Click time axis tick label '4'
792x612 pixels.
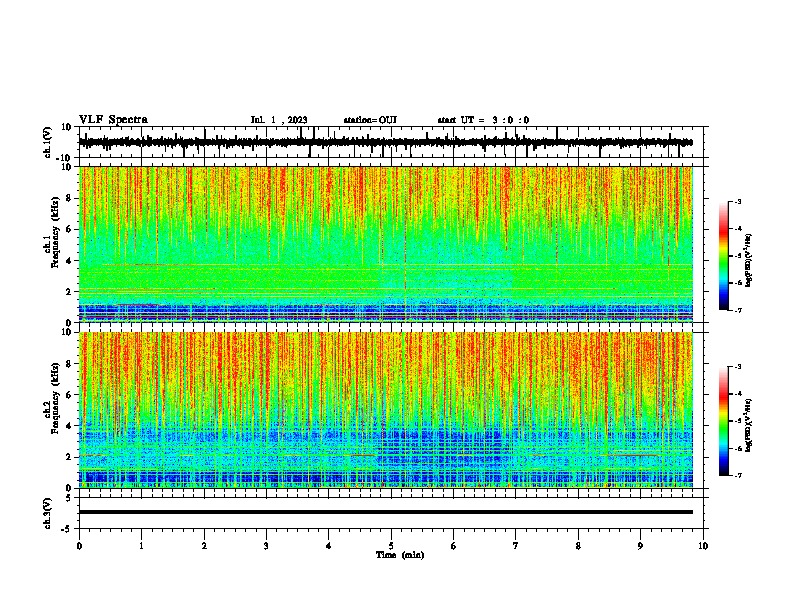click(329, 546)
